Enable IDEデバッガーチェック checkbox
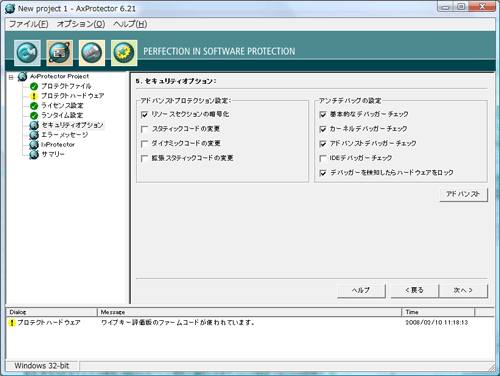Image resolution: width=500 pixels, height=376 pixels. coord(323,159)
